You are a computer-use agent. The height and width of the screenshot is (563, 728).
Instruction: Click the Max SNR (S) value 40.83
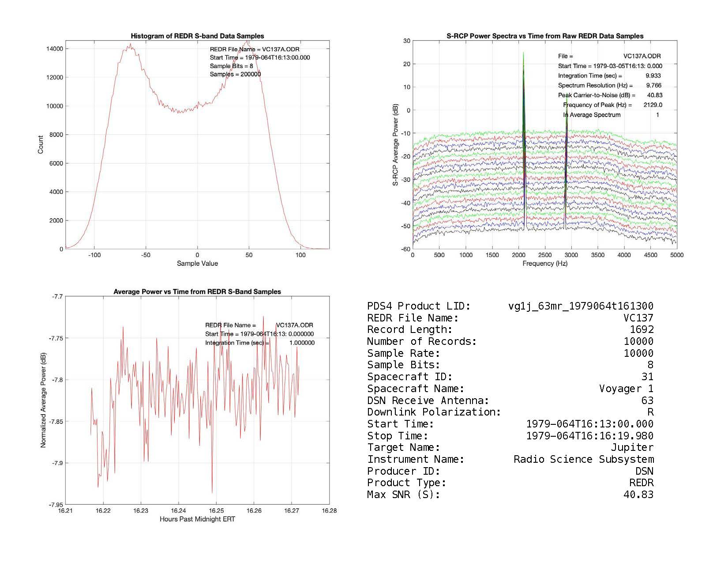[638, 495]
